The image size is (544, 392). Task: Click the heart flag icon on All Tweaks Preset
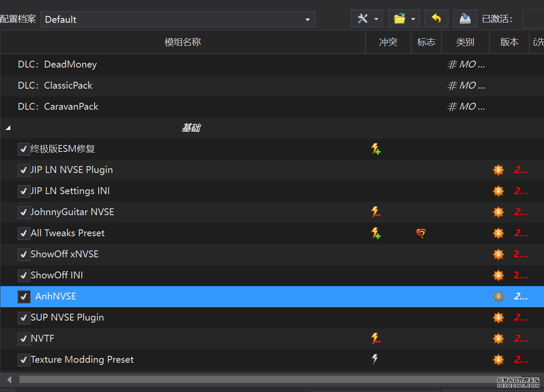[x=421, y=233]
